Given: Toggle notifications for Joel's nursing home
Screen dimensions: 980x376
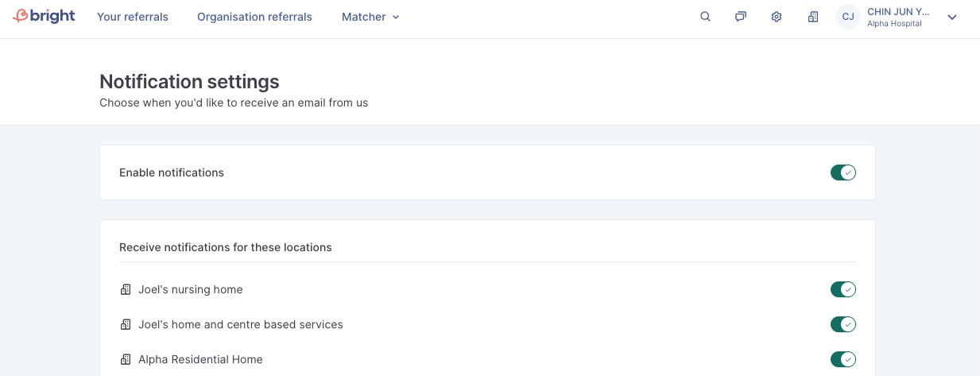Looking at the screenshot, I should [842, 289].
